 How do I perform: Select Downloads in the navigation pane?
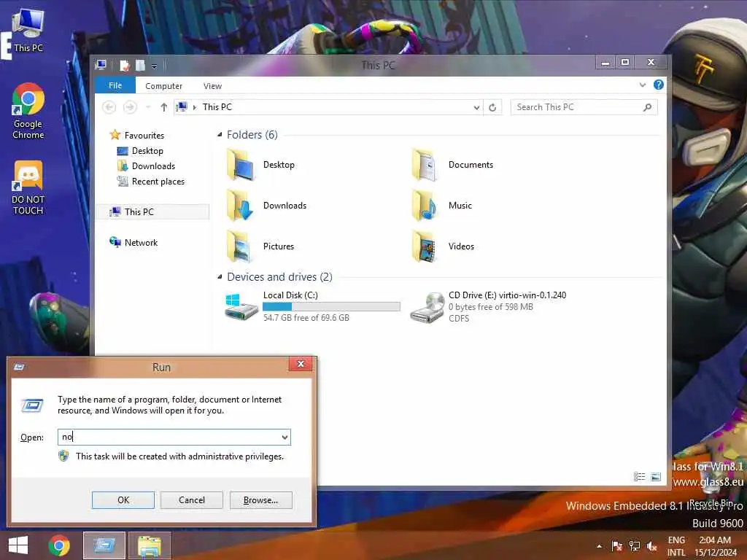click(146, 166)
